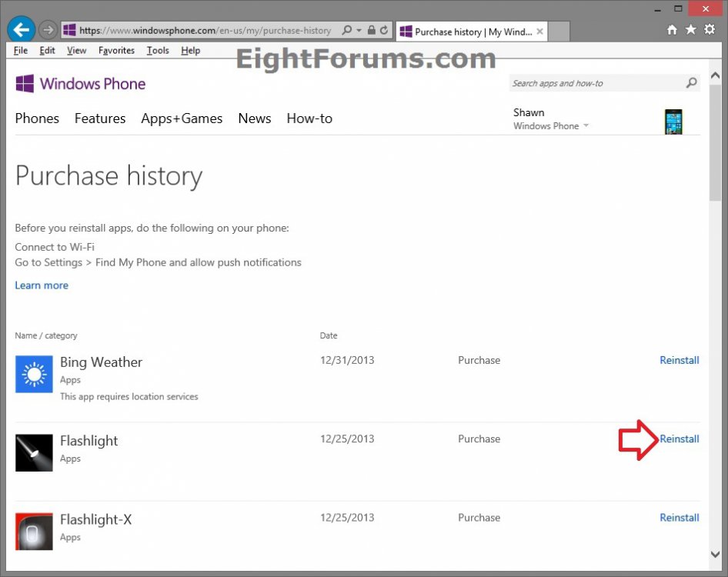Click the Windows Phone logo
The image size is (728, 577).
coord(80,84)
